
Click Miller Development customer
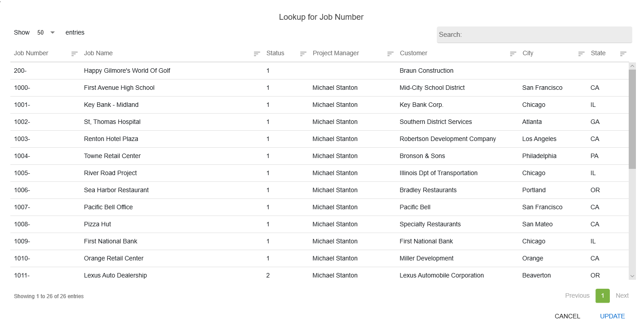(x=426, y=258)
